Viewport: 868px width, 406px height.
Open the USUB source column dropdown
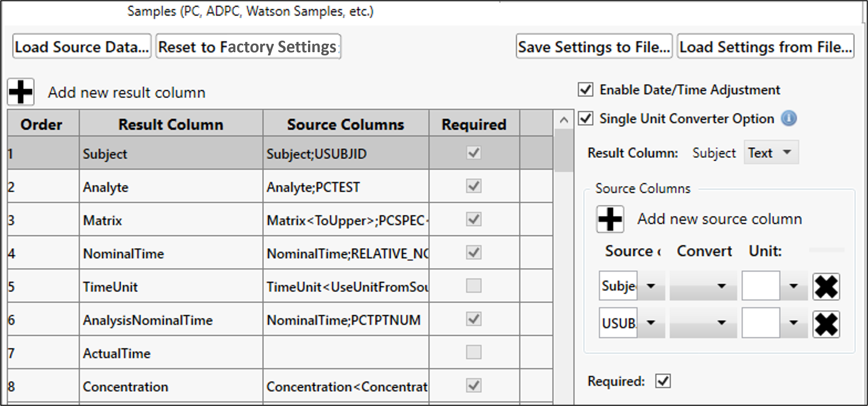tap(651, 323)
